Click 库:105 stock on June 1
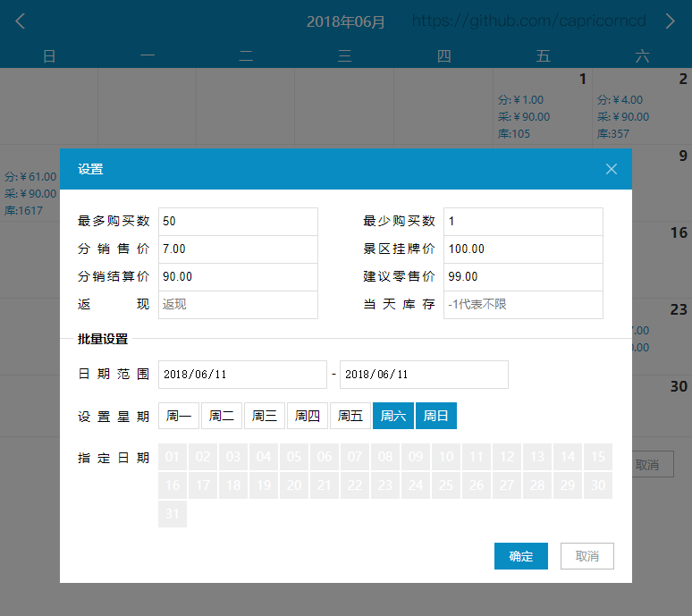The height and width of the screenshot is (616, 692). [x=514, y=134]
